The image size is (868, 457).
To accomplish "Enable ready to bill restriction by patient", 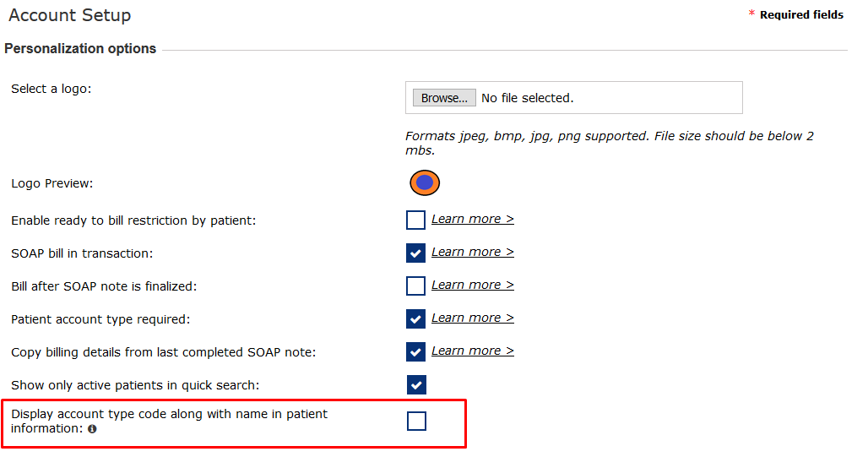I will 415,220.
